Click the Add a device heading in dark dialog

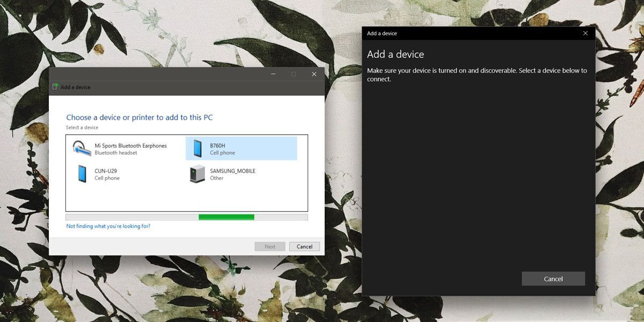click(396, 54)
